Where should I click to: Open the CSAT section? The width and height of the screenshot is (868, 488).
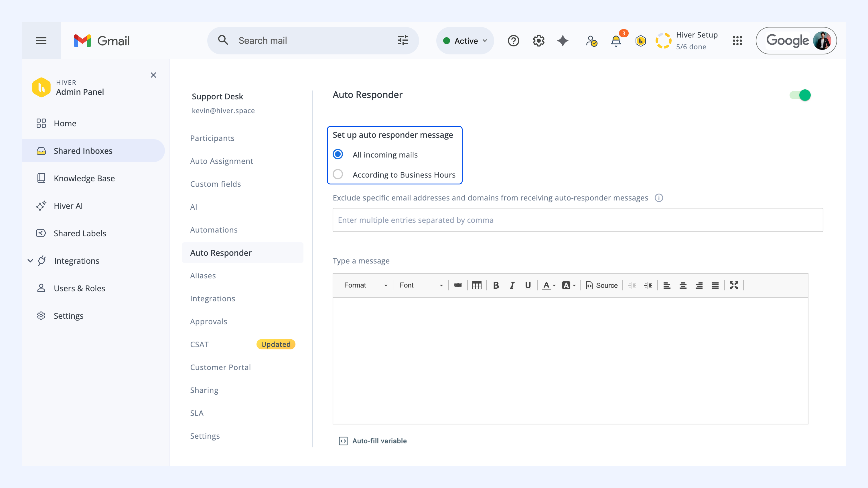200,345
